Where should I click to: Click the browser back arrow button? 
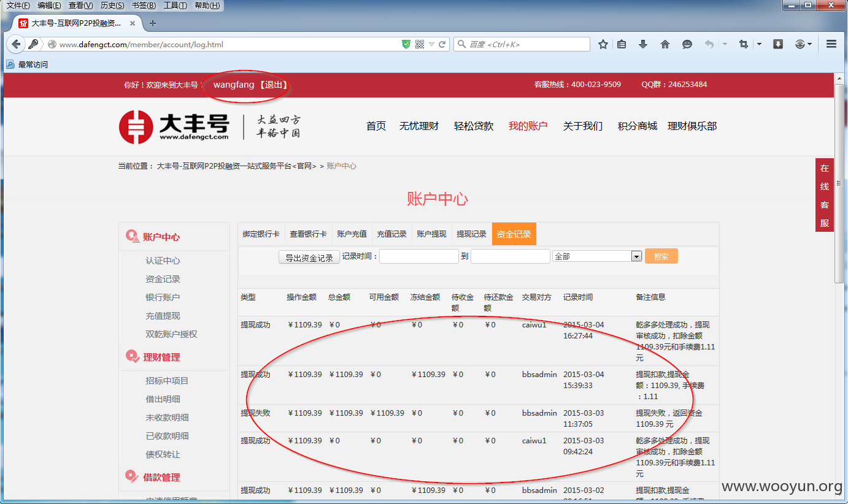pyautogui.click(x=16, y=44)
